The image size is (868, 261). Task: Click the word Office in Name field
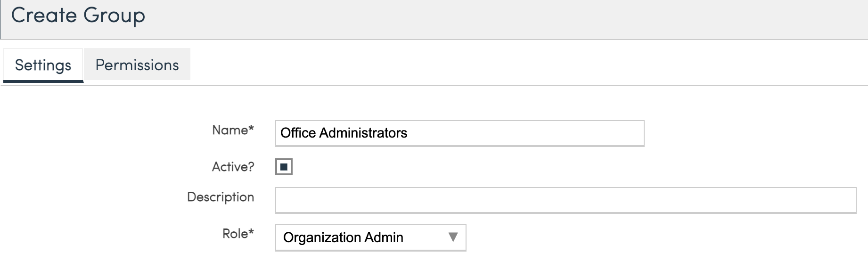pyautogui.click(x=298, y=133)
